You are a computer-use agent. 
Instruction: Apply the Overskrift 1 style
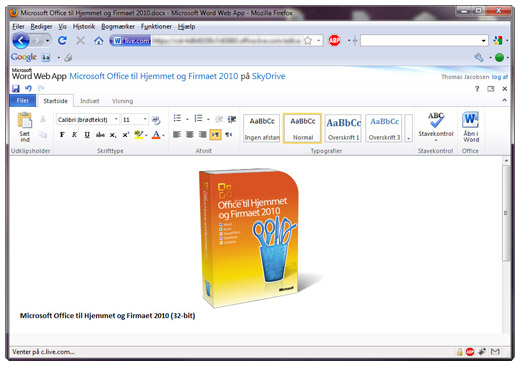click(x=343, y=128)
